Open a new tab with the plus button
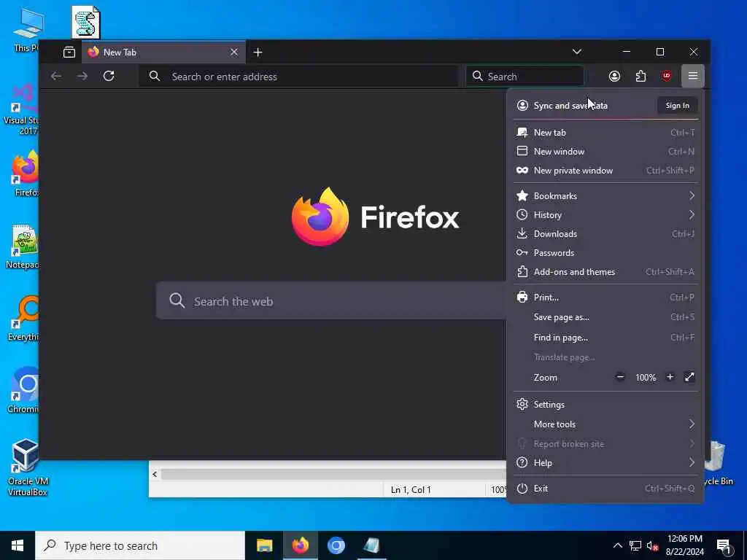The image size is (747, 560). [x=258, y=52]
